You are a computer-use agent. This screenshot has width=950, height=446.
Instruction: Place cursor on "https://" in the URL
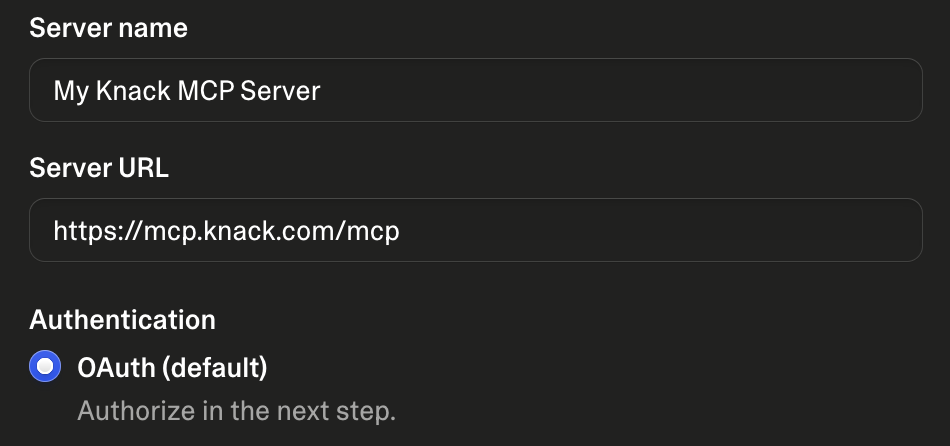(x=98, y=231)
